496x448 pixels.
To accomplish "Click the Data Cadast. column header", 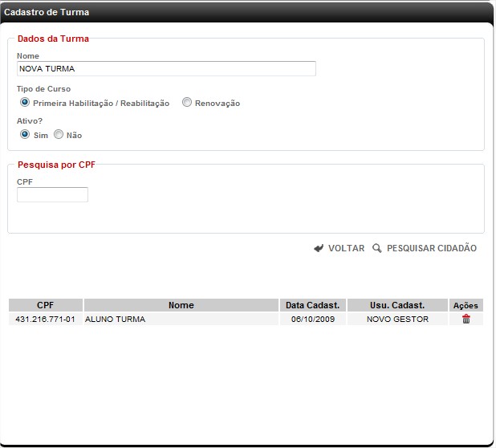I will pos(312,305).
